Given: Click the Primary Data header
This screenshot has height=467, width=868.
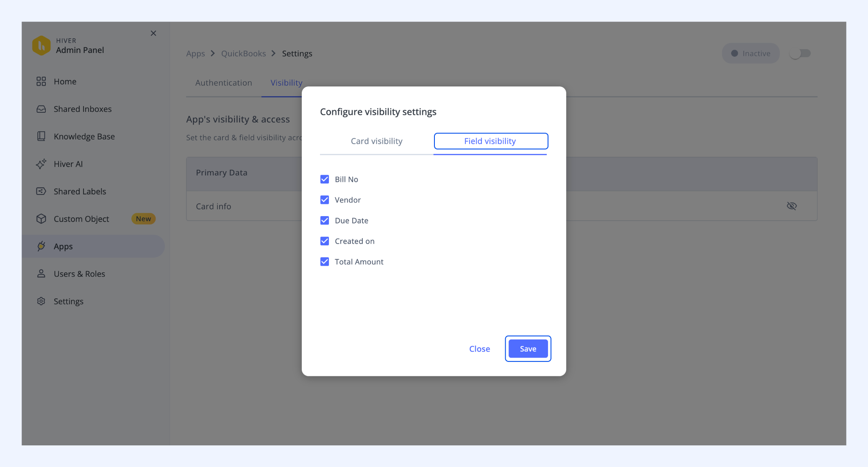Looking at the screenshot, I should pos(222,172).
